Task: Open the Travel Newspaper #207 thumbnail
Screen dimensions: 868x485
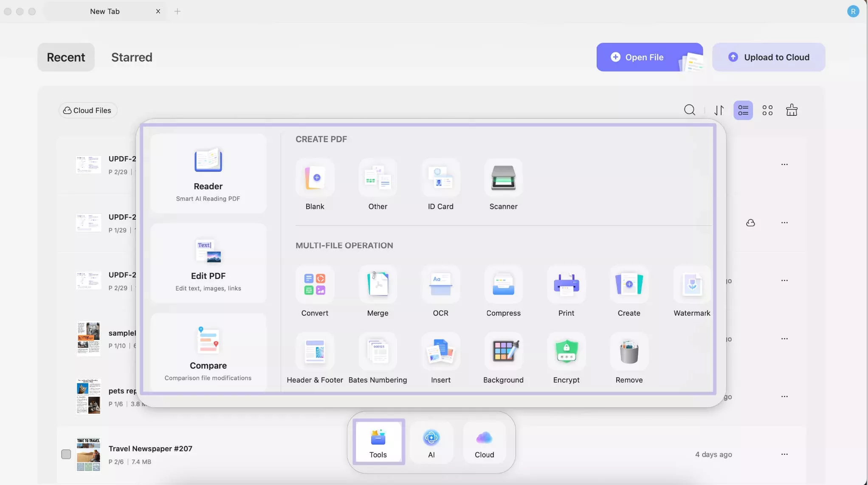Action: [88, 454]
